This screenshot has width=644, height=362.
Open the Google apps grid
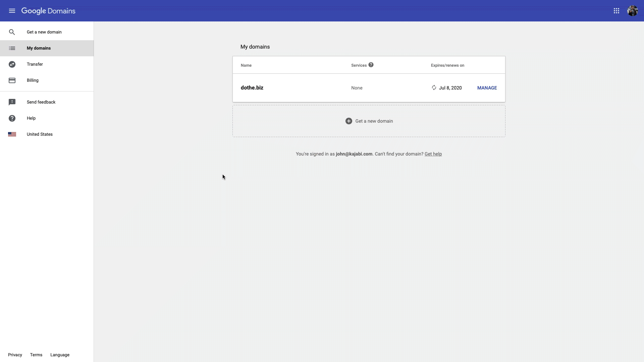tap(616, 11)
